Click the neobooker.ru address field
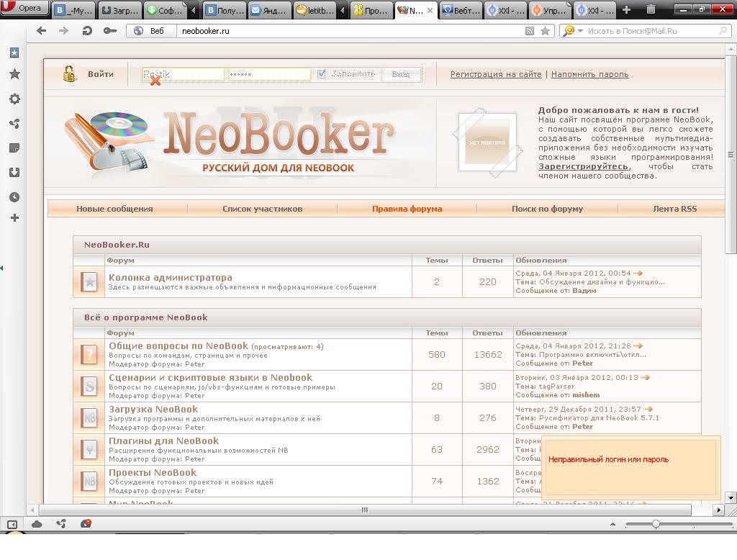Screen dimensions: 737x560 351,31
